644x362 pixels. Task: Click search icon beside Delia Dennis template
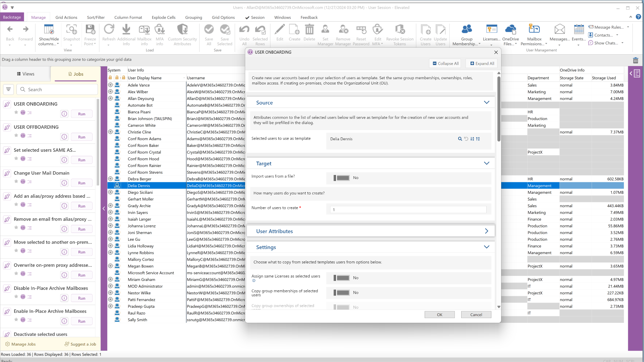(460, 139)
